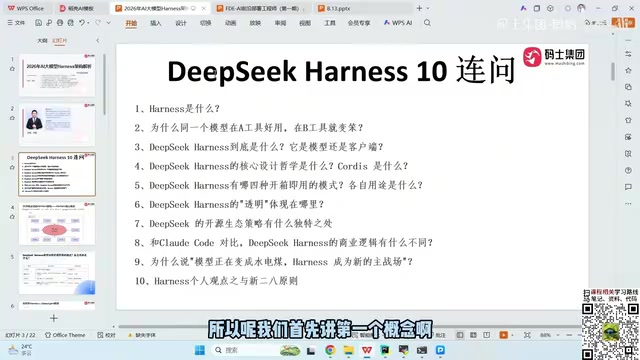Click the 幻灯片 3 / 22 slide counter

[x=20, y=335]
